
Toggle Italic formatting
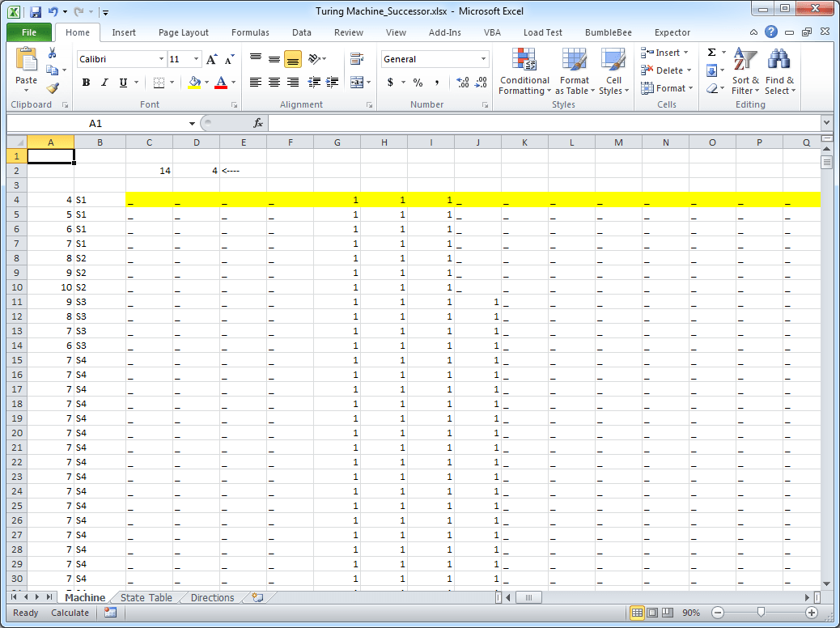[104, 82]
